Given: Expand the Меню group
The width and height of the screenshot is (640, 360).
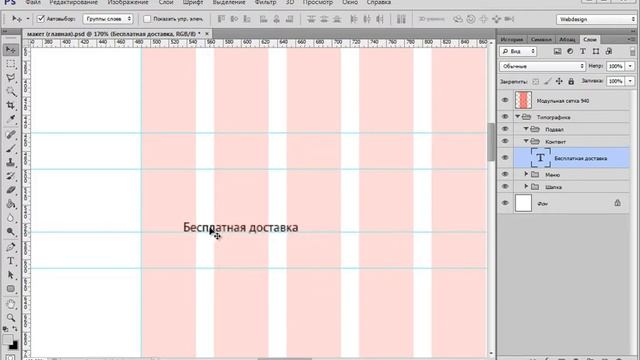Looking at the screenshot, I should pyautogui.click(x=526, y=174).
